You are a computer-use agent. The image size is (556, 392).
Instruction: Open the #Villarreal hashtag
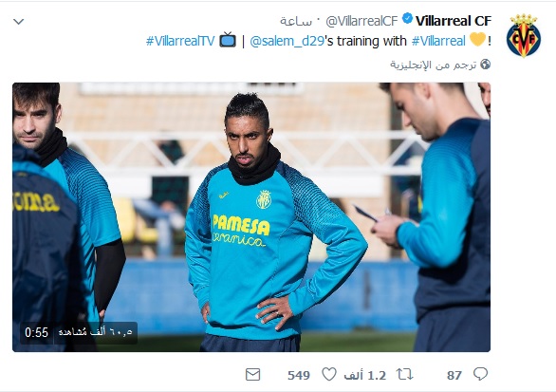point(438,41)
